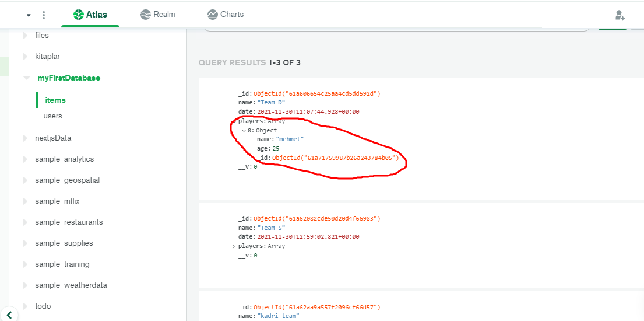The image size is (644, 321).
Task: Expand the kitaplar database
Action: [26, 57]
